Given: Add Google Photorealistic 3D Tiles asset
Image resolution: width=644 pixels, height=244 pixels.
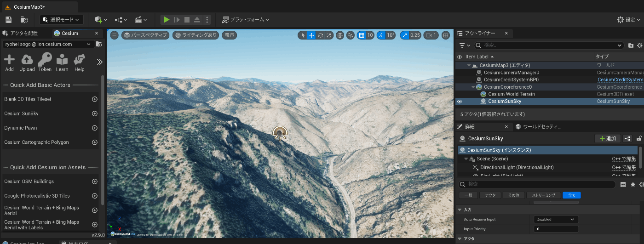Looking at the screenshot, I should click(x=95, y=196).
